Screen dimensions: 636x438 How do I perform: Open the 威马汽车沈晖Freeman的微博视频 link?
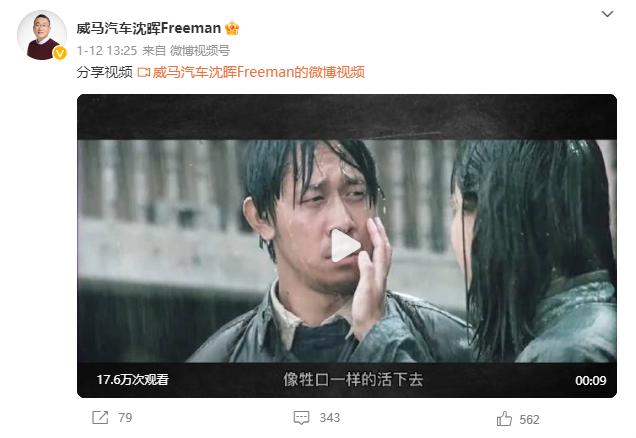click(258, 72)
